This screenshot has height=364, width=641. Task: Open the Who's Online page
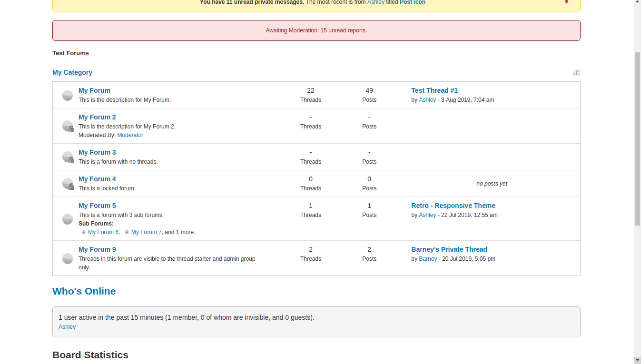pos(84,291)
